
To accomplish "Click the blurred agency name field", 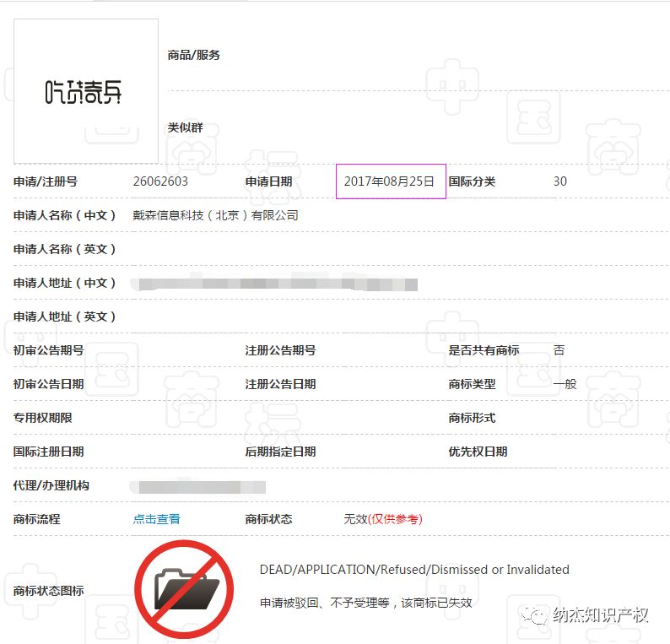I will tap(198, 487).
